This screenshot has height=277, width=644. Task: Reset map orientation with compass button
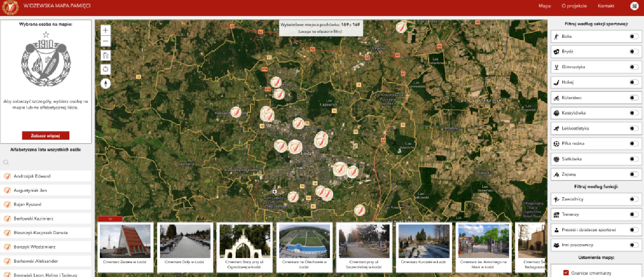click(x=105, y=84)
